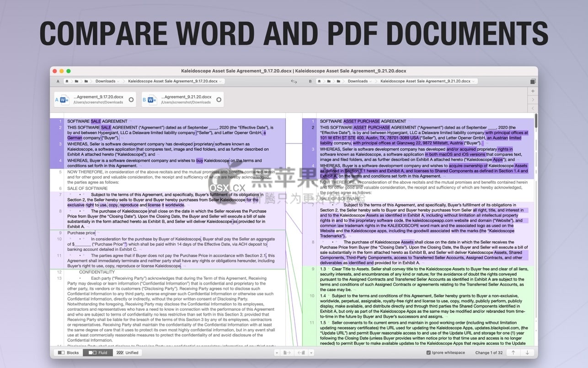Click the circle button on the Agreement_9.21.20.docx tile
This screenshot has height=368, width=588.
pyautogui.click(x=219, y=99)
